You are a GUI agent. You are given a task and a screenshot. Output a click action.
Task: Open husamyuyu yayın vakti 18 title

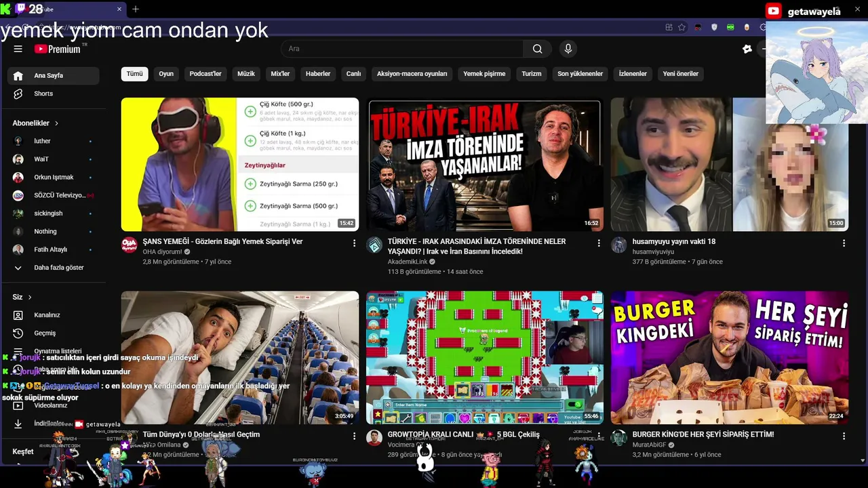(674, 241)
